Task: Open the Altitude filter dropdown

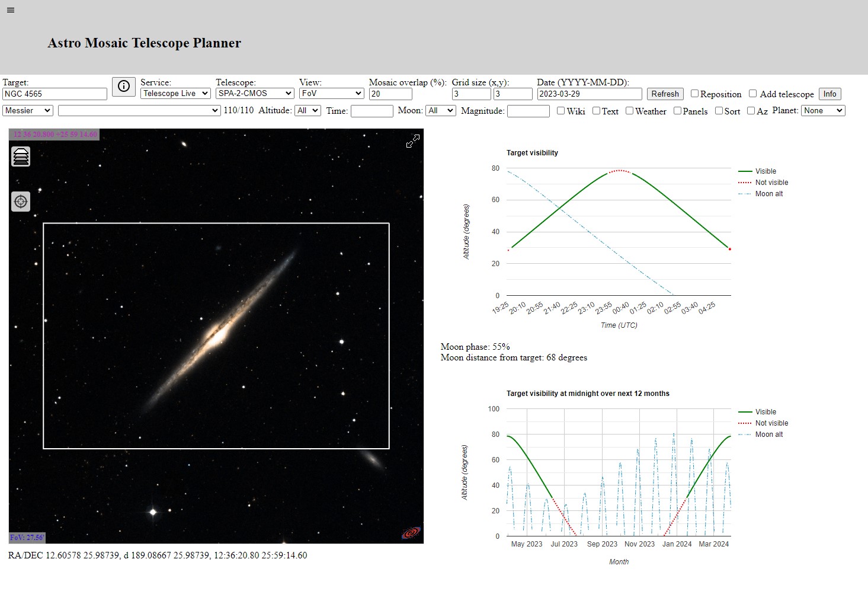Action: 308,111
